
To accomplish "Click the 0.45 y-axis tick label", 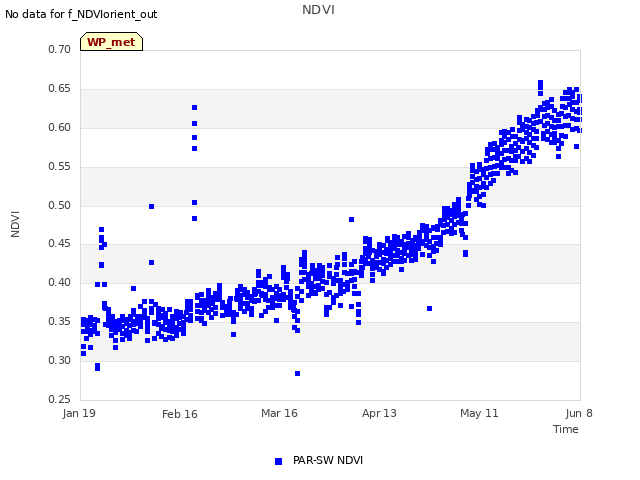I will point(59,244).
